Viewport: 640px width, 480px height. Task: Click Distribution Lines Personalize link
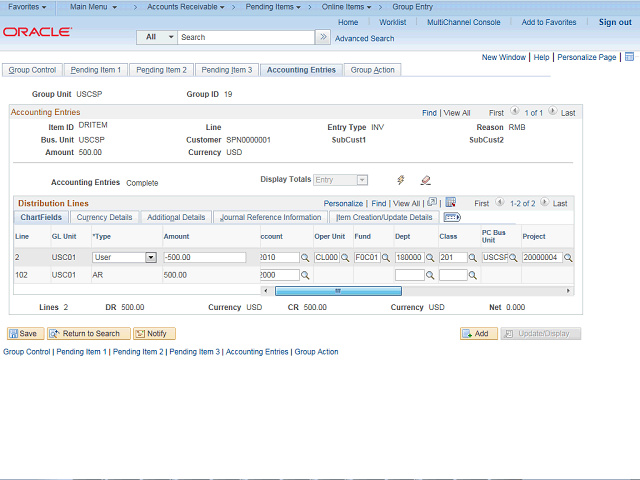(x=343, y=203)
